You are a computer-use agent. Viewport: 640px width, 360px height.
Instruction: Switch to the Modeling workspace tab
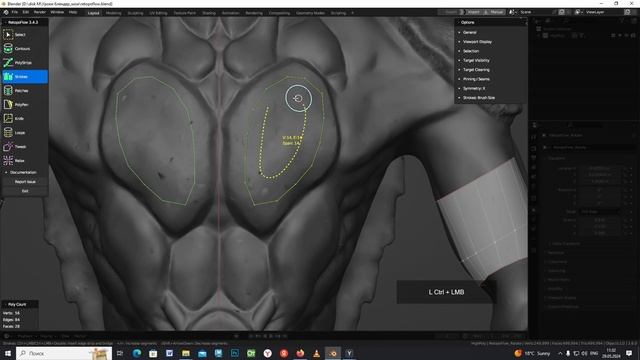click(113, 13)
